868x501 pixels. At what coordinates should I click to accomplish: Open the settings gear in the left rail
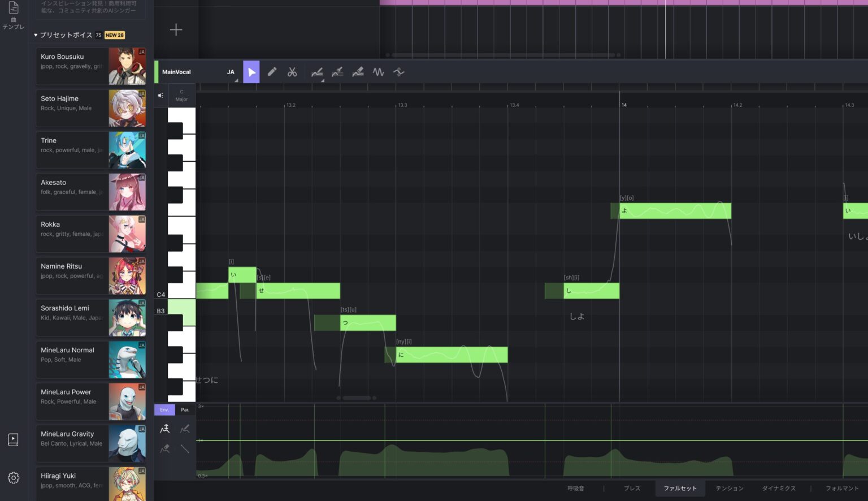(x=13, y=478)
